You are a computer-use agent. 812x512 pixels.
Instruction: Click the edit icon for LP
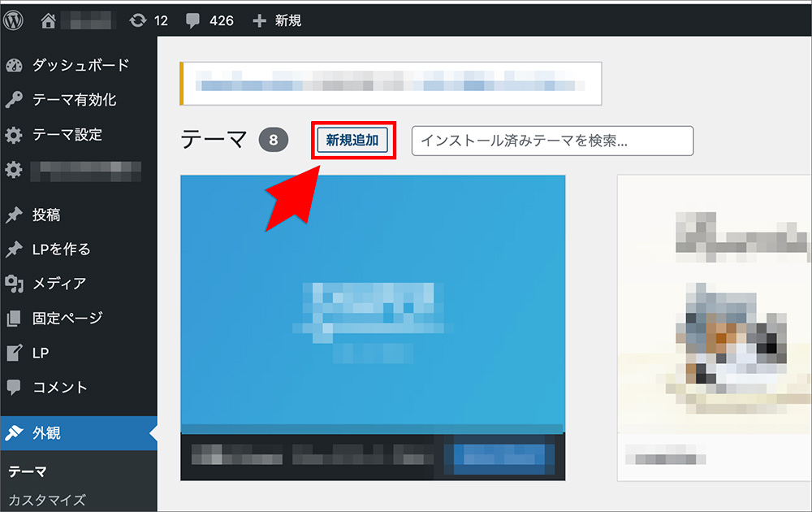click(14, 353)
